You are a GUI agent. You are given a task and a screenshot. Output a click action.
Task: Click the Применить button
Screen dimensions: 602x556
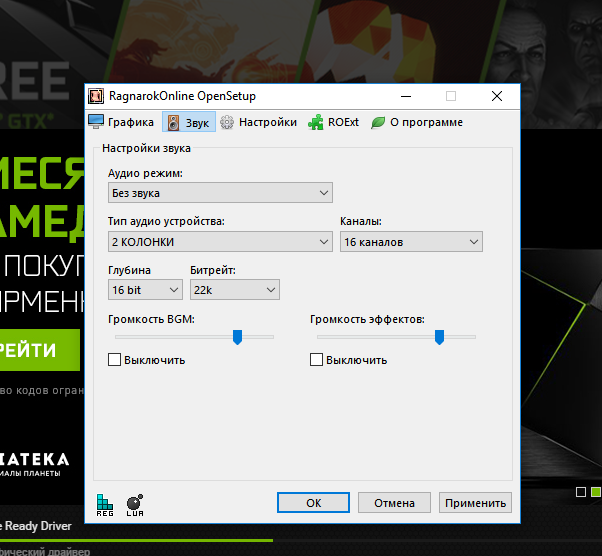point(475,503)
